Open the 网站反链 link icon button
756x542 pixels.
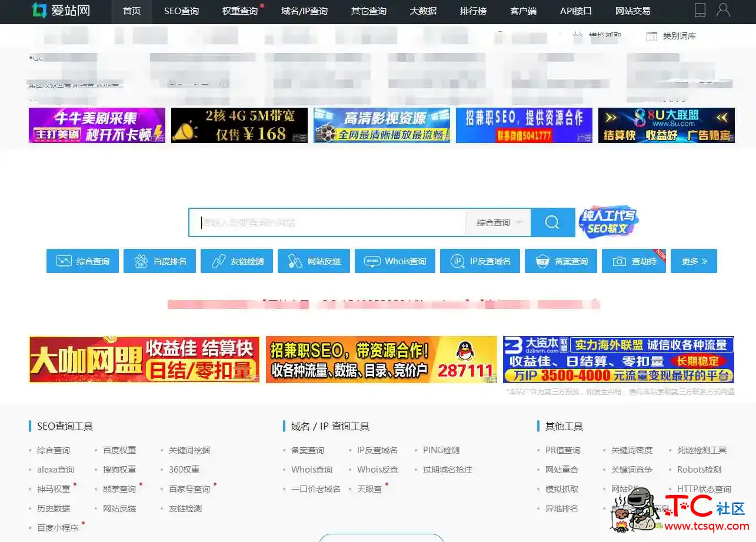click(314, 261)
